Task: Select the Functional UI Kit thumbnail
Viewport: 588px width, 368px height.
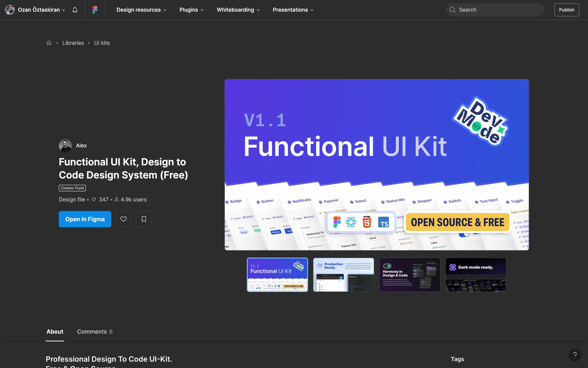Action: [x=277, y=275]
